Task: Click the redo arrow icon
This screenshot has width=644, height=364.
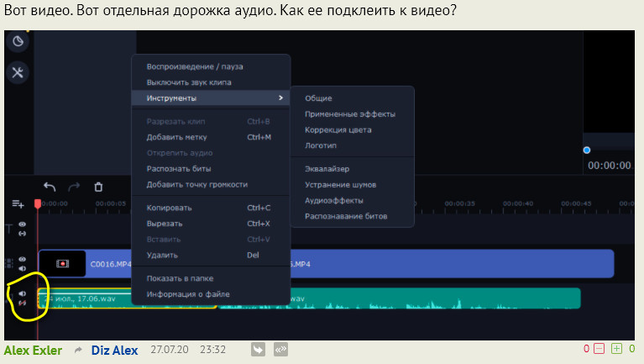Action: point(74,187)
